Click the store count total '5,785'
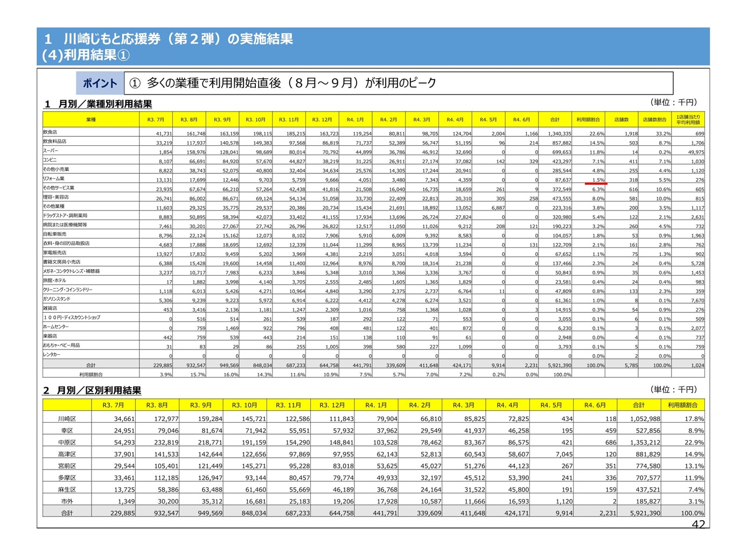 coord(631,365)
